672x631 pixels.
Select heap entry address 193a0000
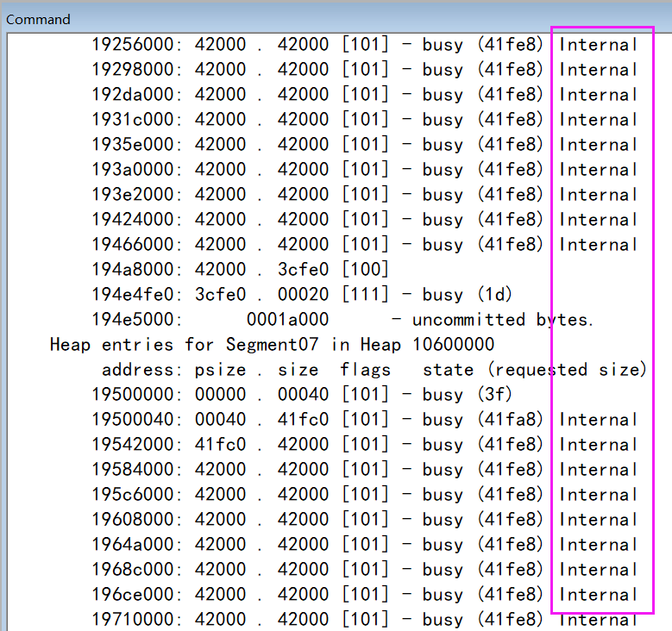(x=136, y=169)
